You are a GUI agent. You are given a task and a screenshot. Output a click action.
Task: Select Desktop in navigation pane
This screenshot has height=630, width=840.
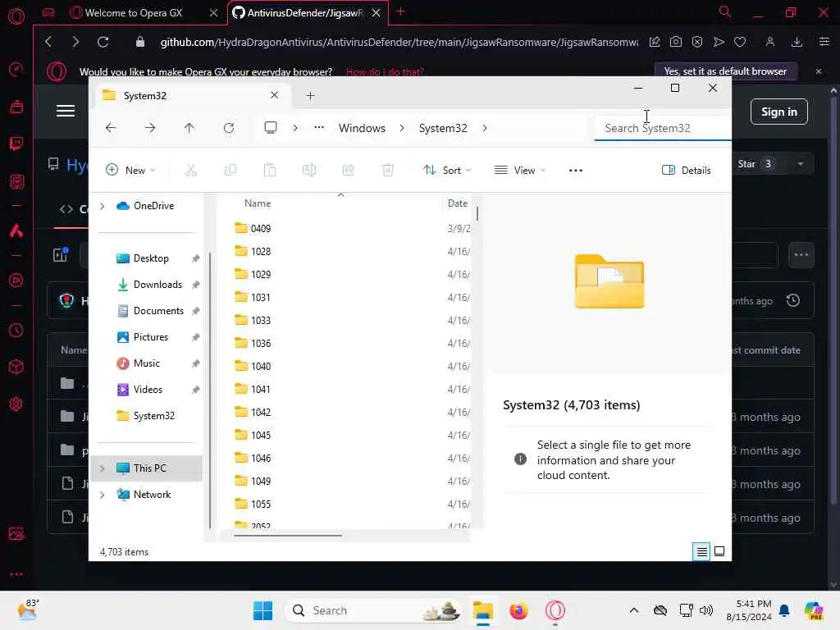[x=151, y=258]
